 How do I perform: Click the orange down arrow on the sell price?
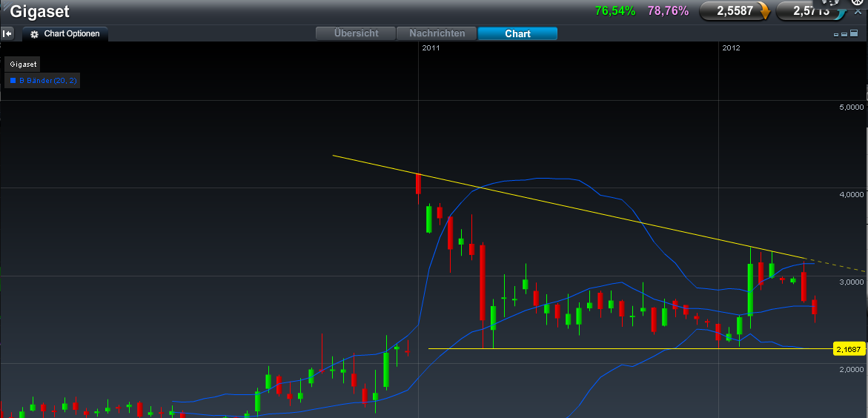[765, 10]
